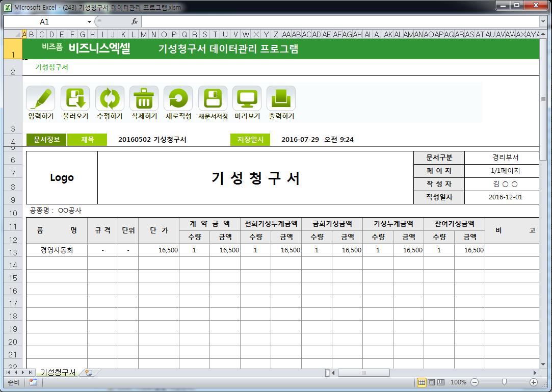Click the 불러오기 load icon
This screenshot has width=552, height=392.
click(x=75, y=98)
